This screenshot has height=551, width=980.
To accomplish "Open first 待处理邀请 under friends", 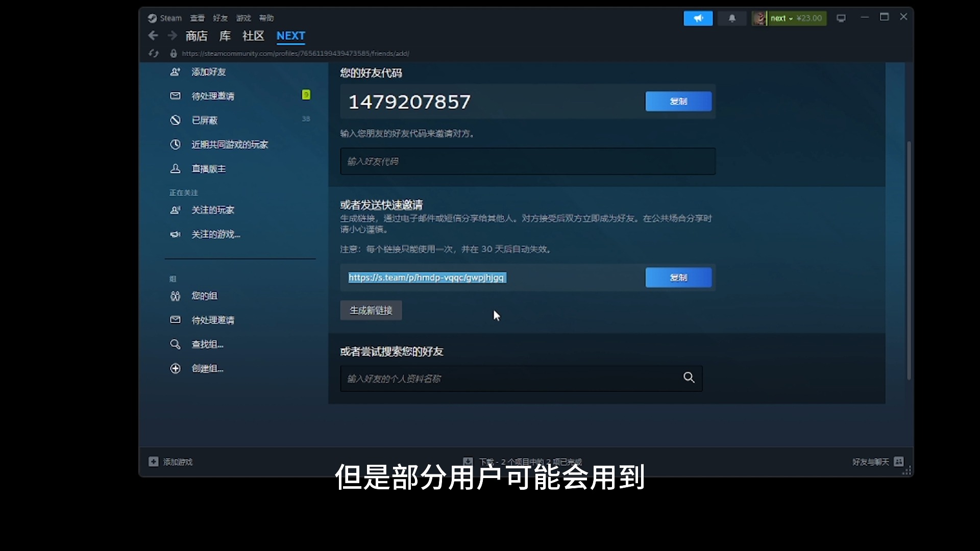I will pos(213,96).
